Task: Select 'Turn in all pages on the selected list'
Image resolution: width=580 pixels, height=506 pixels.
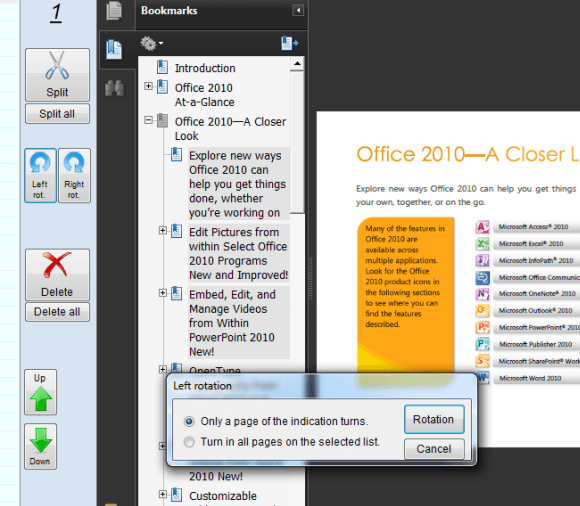Action: point(281,442)
